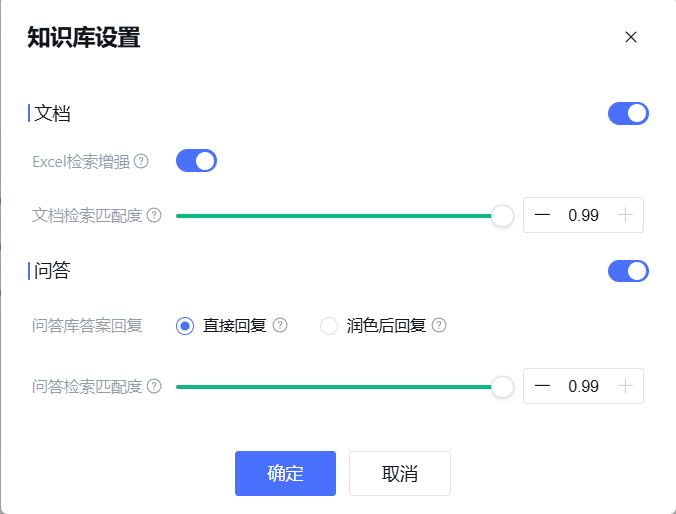Click the 确定 button
The width and height of the screenshot is (676, 514).
[285, 474]
